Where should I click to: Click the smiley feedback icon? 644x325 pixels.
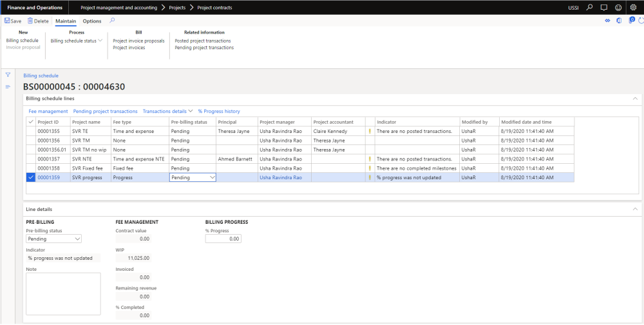tap(618, 7)
